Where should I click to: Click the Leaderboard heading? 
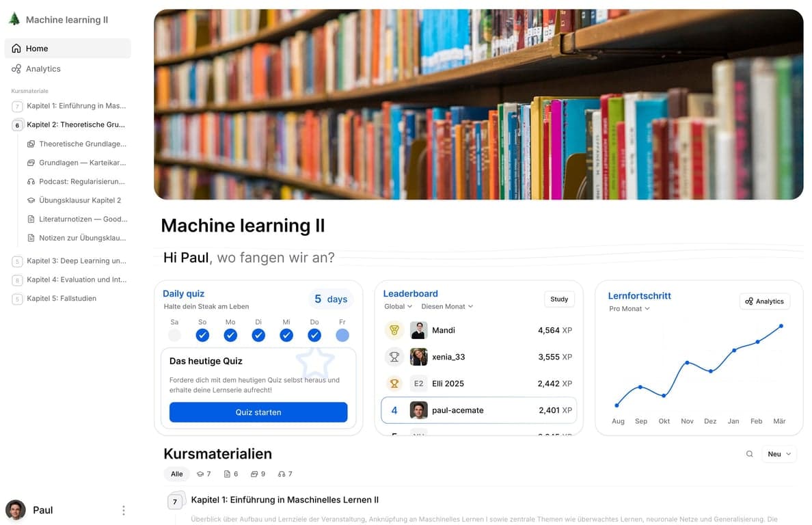point(410,293)
